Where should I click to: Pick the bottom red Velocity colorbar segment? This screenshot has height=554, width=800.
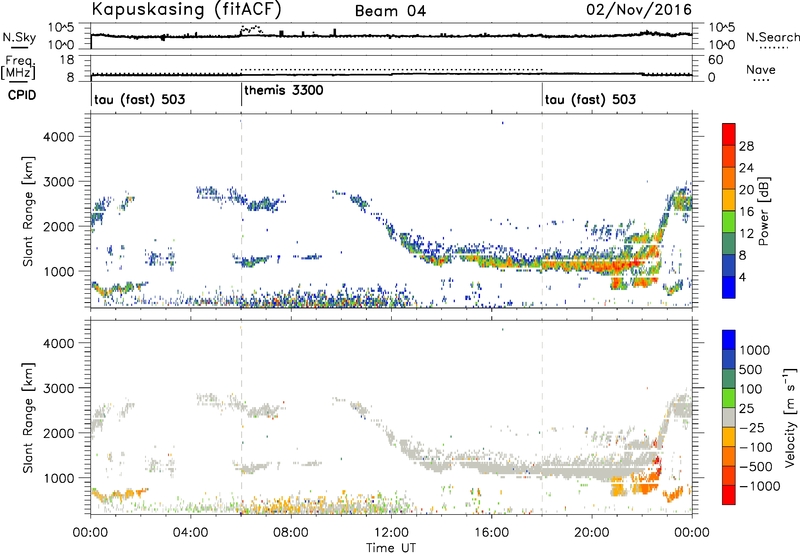point(729,495)
